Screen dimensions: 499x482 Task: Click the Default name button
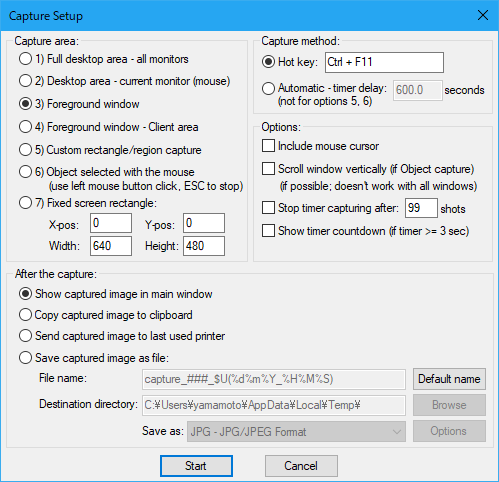click(x=449, y=379)
